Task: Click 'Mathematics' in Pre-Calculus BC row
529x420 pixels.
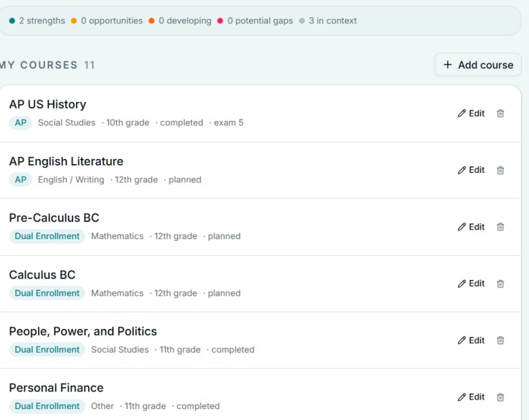Action: coord(117,236)
